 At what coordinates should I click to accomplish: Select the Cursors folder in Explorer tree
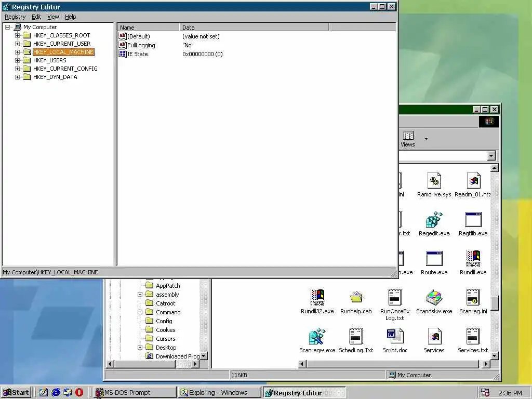point(166,339)
